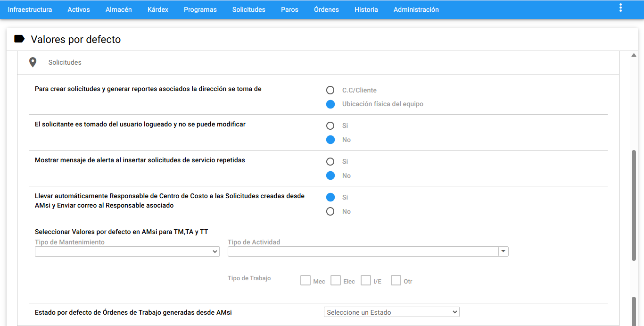This screenshot has width=644, height=326.
Task: Open the Infraestructura menu
Action: [30, 9]
